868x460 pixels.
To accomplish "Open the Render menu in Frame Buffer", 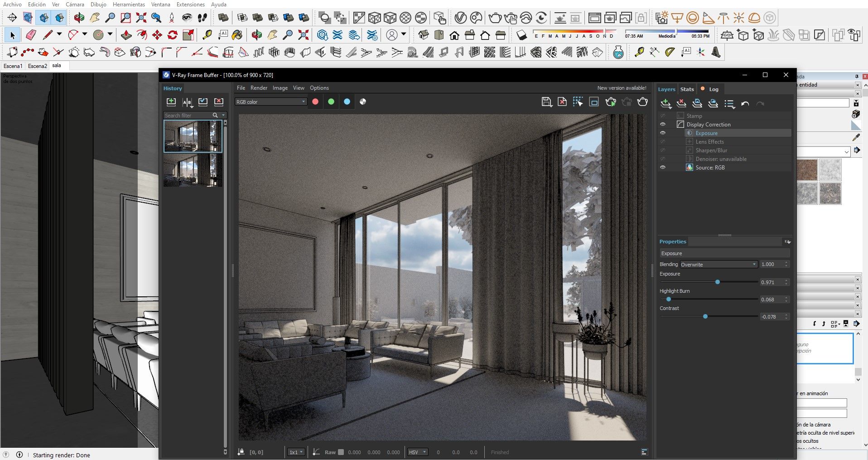I will [x=259, y=88].
